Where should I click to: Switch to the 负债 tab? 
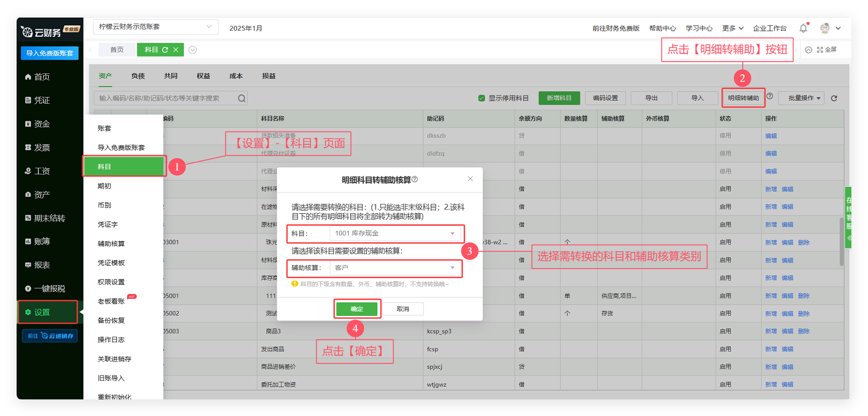point(138,76)
